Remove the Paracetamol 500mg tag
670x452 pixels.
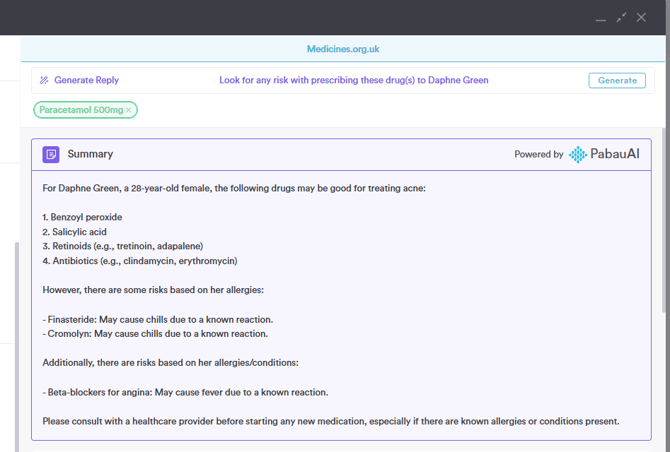[x=129, y=110]
